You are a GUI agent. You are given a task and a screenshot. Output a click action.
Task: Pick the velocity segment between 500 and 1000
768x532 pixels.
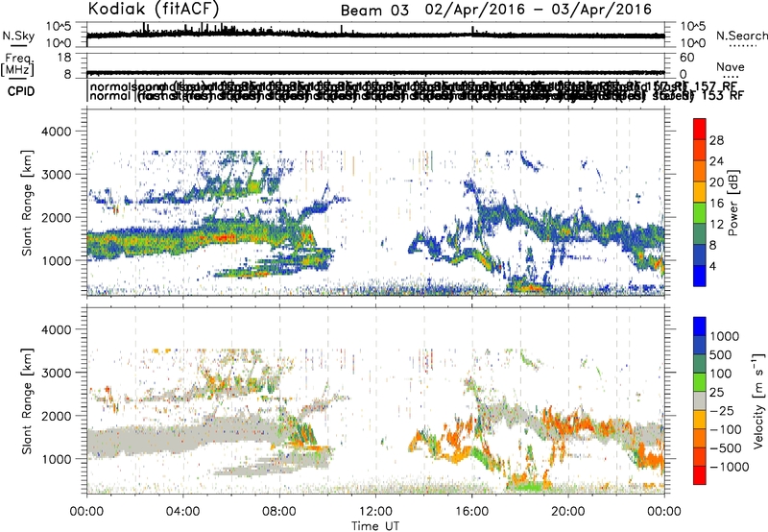click(700, 346)
